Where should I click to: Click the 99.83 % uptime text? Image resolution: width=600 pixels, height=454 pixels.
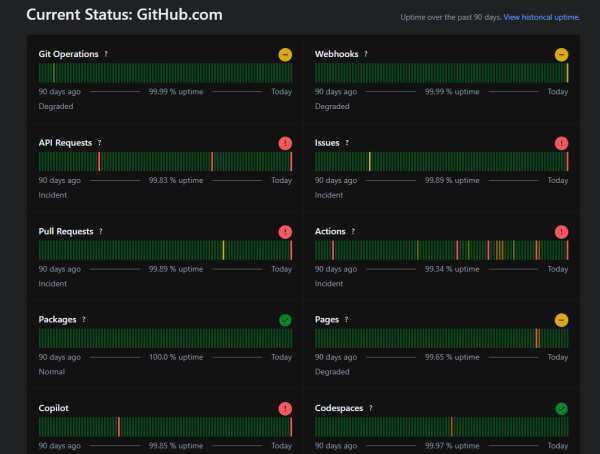click(x=176, y=180)
